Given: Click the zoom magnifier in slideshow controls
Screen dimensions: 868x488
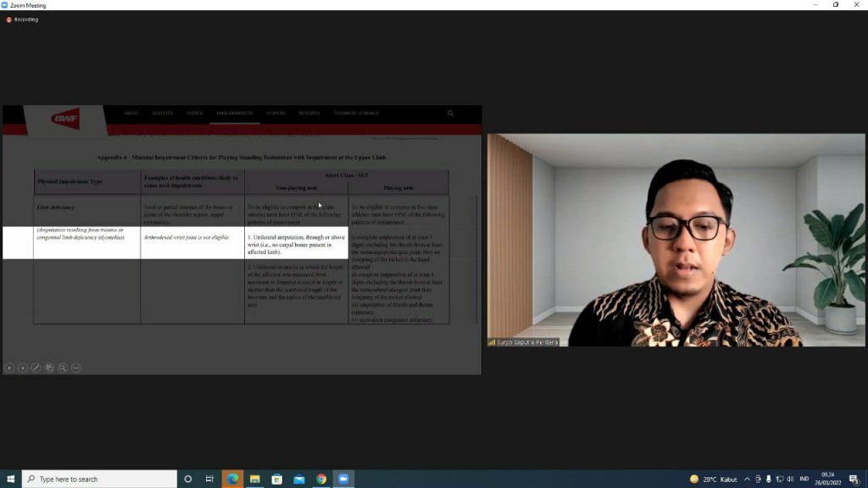Looking at the screenshot, I should [63, 368].
